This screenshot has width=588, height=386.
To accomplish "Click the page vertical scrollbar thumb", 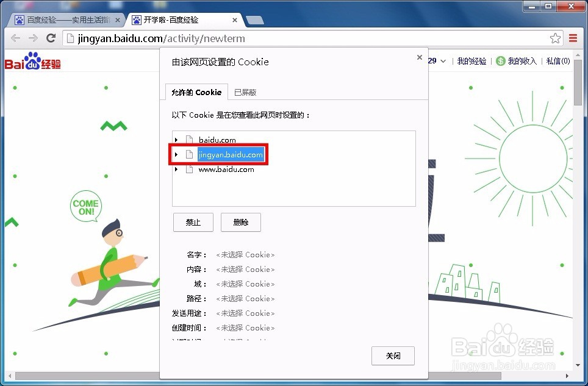I will (578, 82).
